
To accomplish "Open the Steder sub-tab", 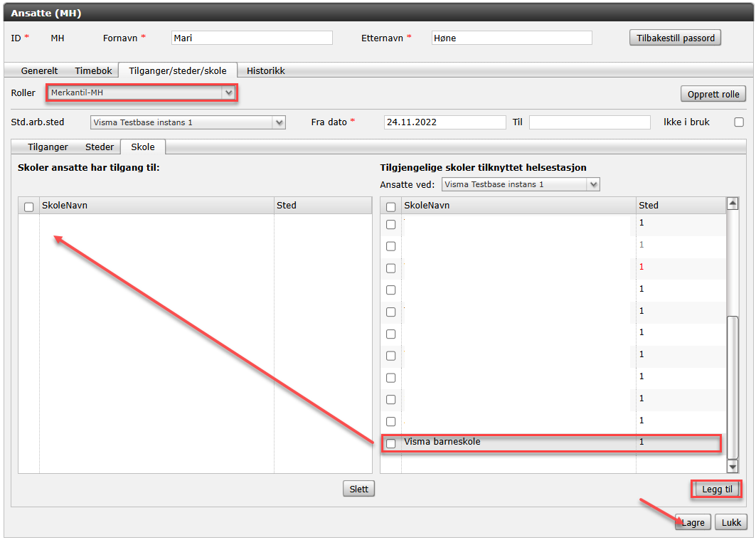I will (100, 147).
